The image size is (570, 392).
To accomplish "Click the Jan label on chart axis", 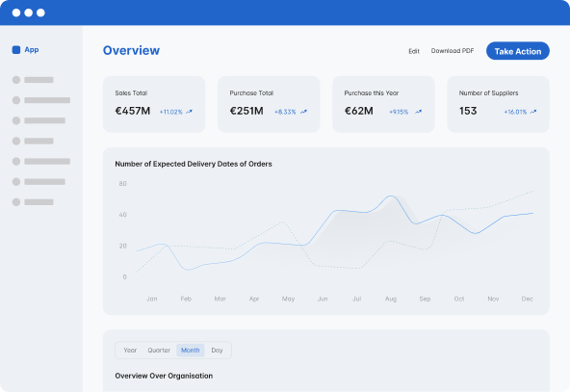I will coord(152,299).
